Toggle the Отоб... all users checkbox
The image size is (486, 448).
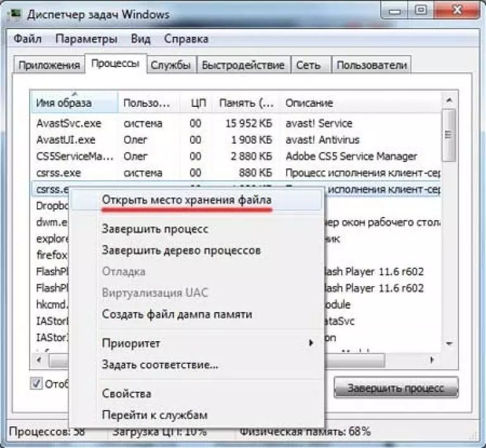click(x=36, y=383)
